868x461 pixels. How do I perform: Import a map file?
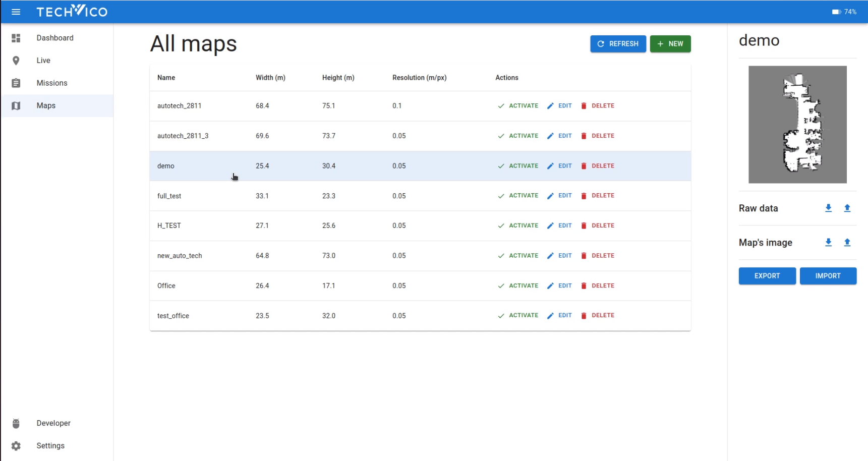coord(828,276)
